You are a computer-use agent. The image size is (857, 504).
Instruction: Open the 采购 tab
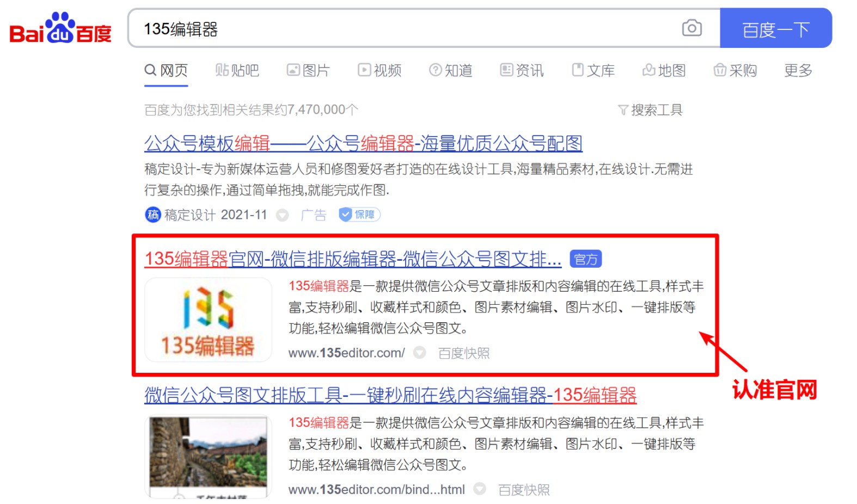[735, 71]
